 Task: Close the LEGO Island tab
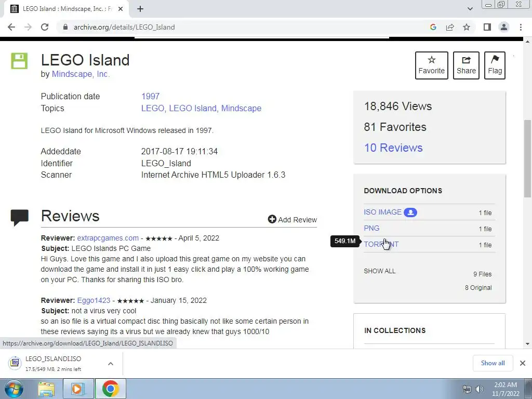point(121,9)
